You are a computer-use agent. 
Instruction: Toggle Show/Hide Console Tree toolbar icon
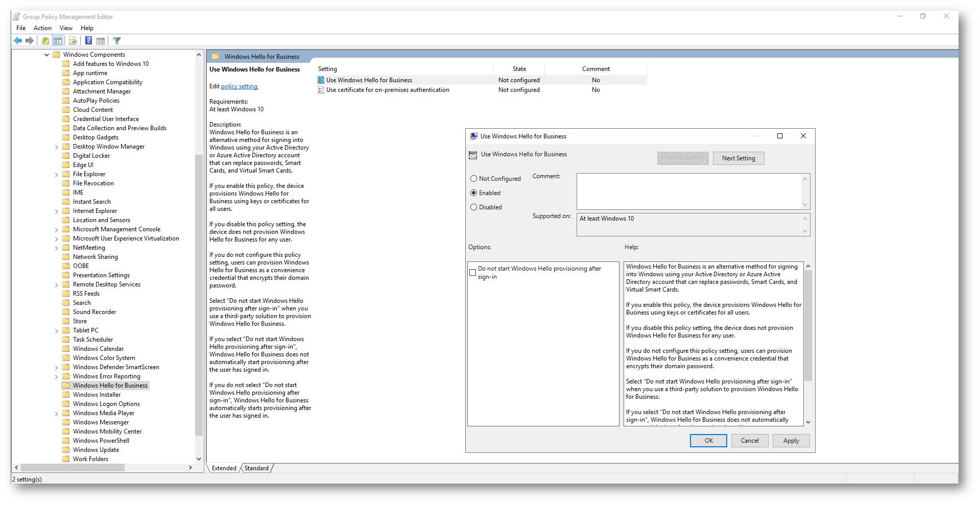58,41
